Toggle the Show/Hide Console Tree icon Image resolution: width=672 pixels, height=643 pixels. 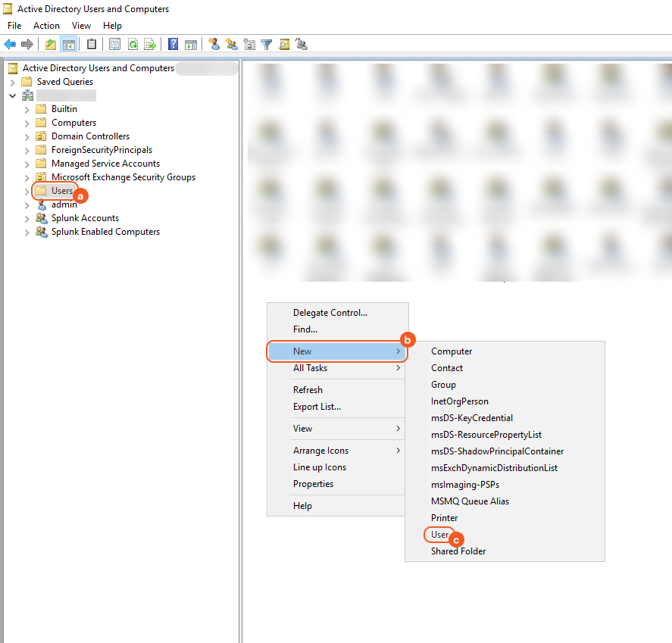[68, 45]
